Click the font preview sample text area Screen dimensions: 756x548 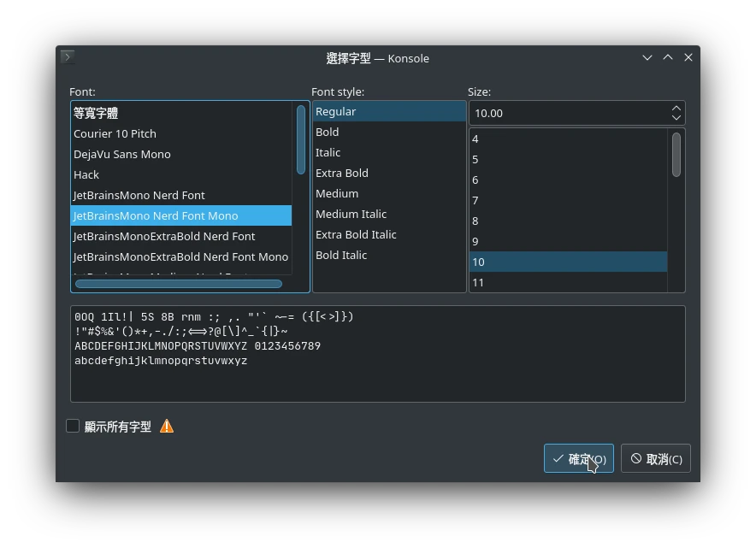pos(377,354)
